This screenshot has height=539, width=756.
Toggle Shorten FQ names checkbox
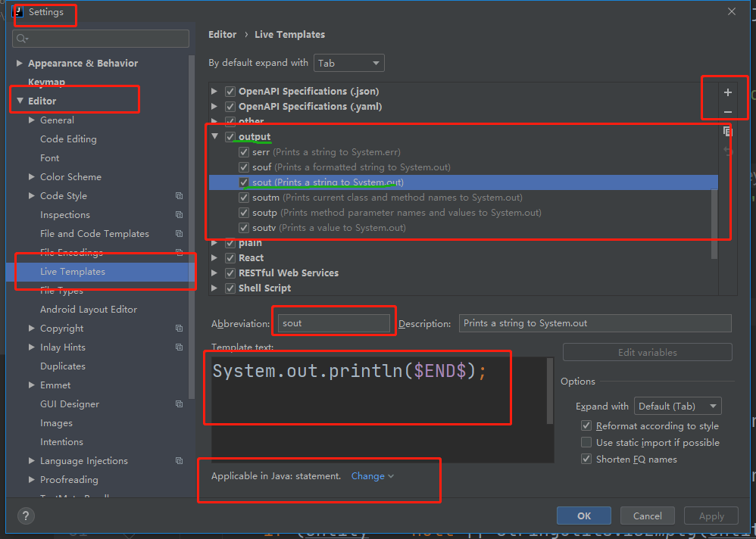click(x=586, y=459)
